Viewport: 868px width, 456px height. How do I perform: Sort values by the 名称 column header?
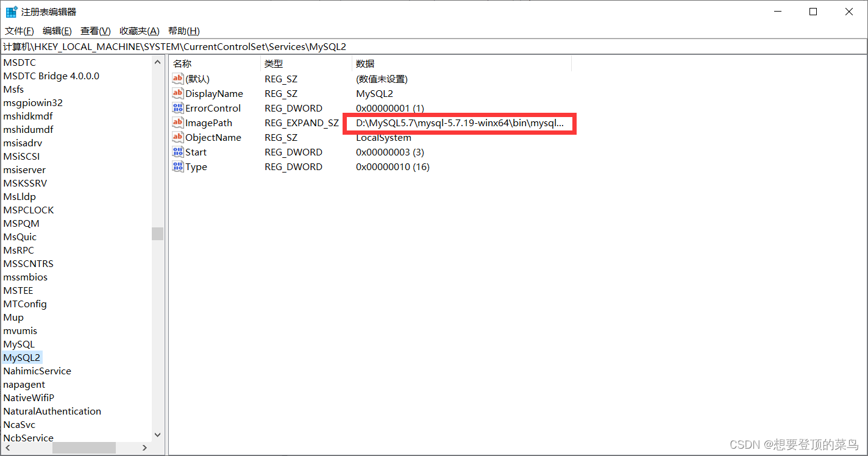pos(215,63)
